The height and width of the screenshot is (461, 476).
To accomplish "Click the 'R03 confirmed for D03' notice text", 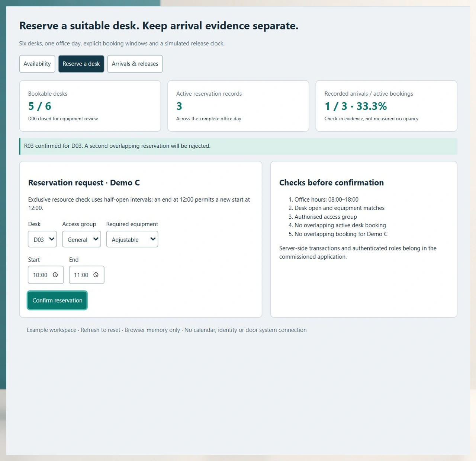I will pos(117,146).
